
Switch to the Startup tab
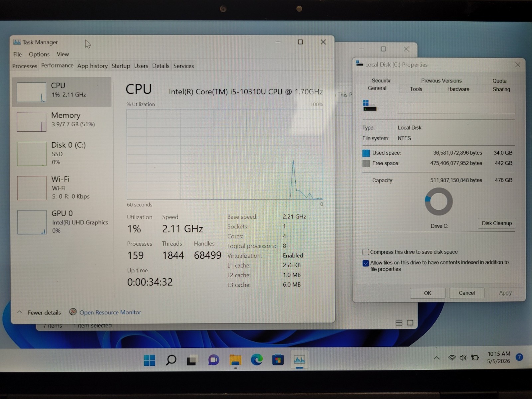click(x=121, y=66)
